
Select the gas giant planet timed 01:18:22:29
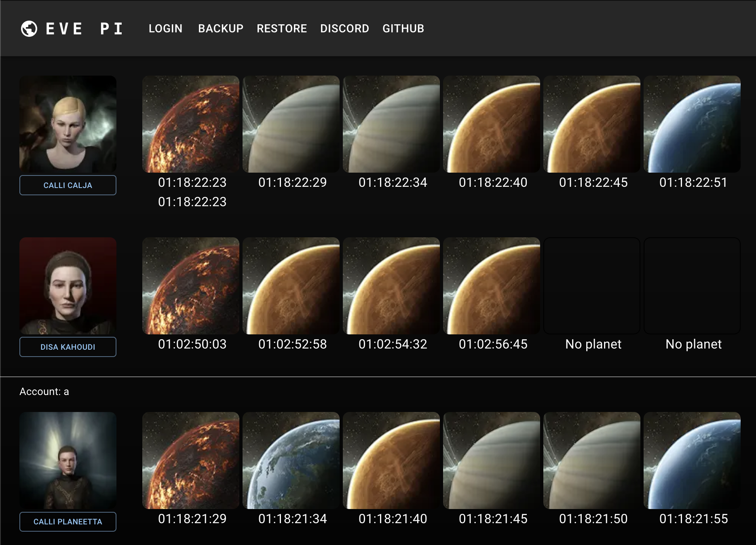[291, 124]
